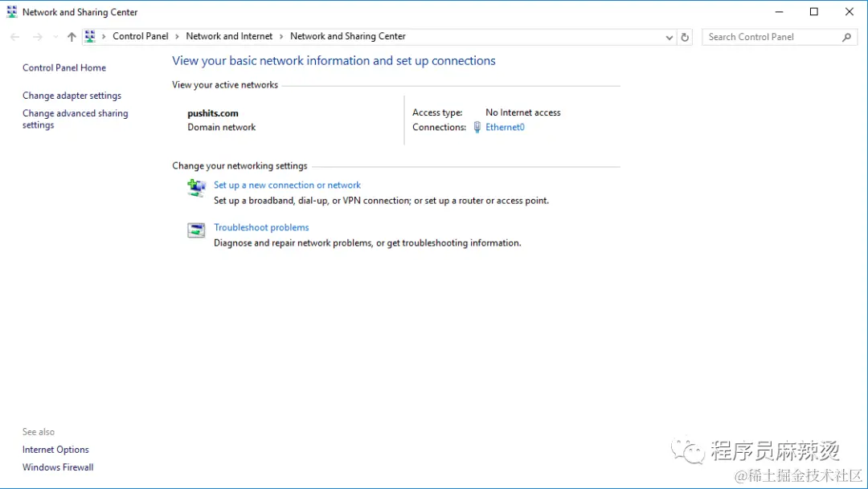The image size is (868, 489).
Task: Open Set up a new connection or network
Action: (x=287, y=185)
